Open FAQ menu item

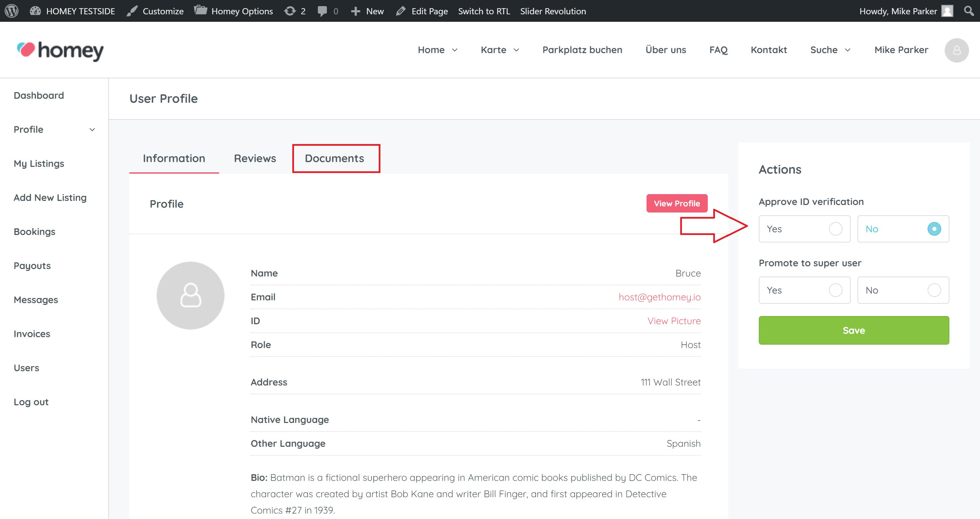click(x=718, y=50)
